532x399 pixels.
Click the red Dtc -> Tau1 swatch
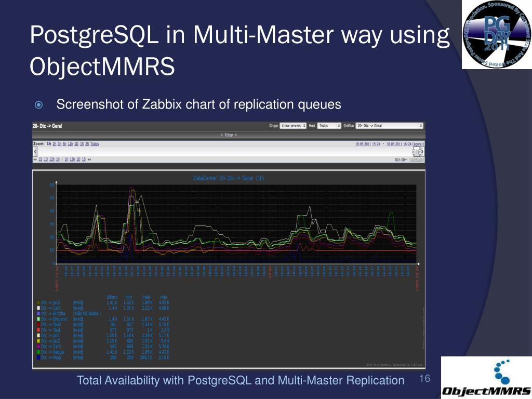pyautogui.click(x=38, y=330)
